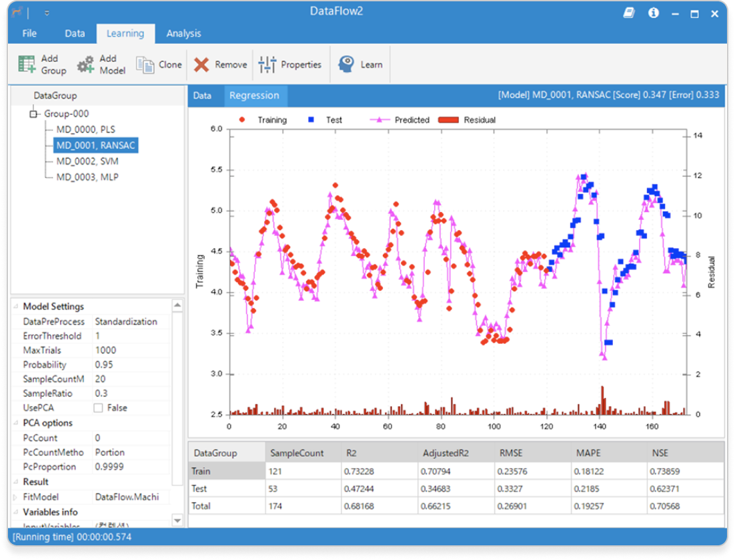Viewport: 735px width, 560px height.
Task: Open the quick access toolbar dropdown arrow
Action: pos(47,13)
